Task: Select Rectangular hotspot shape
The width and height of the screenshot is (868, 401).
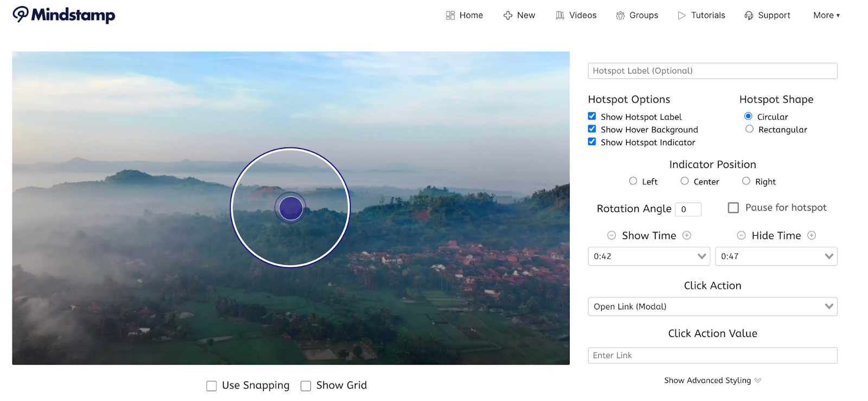Action: 749,129
